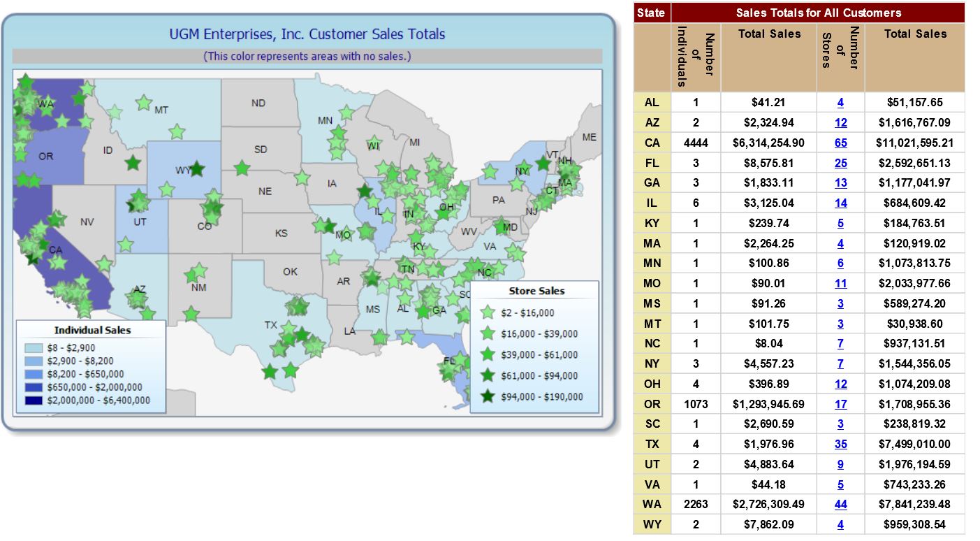Open the IL number of stores link 14

[840, 203]
